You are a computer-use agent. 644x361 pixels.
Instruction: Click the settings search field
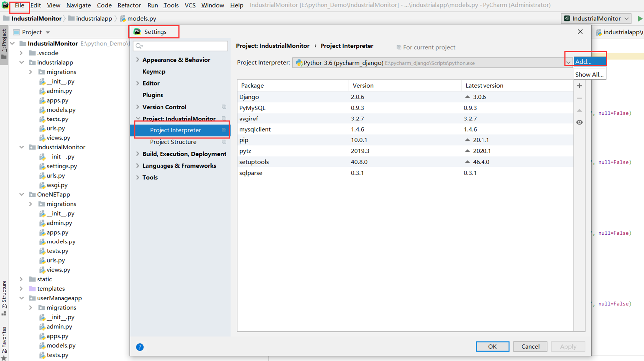180,46
